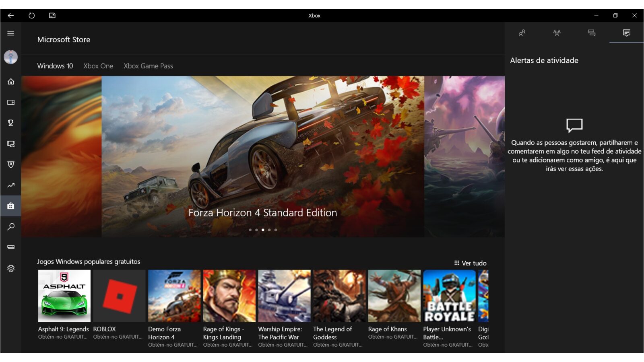Click the Ver tudo link
Screen dimensions: 644x362
[x=471, y=263]
